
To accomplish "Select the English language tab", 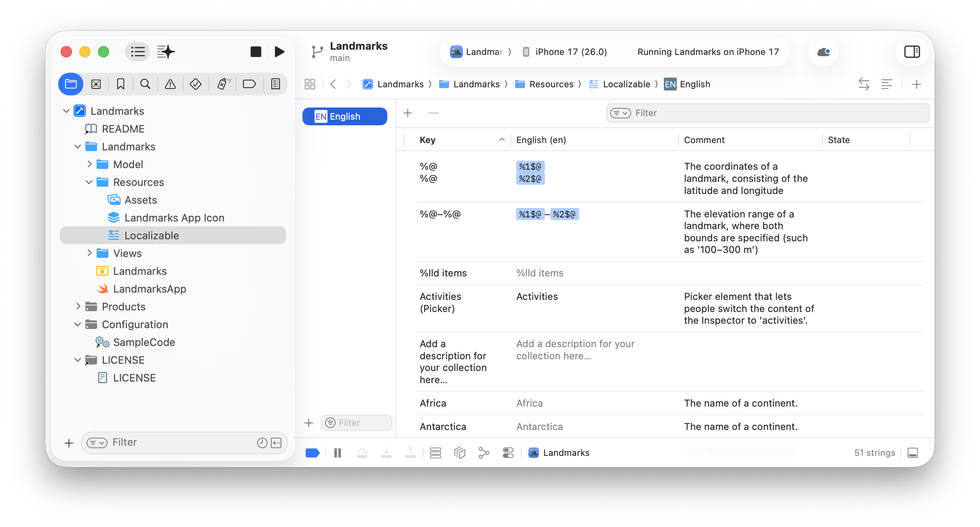I will 345,116.
